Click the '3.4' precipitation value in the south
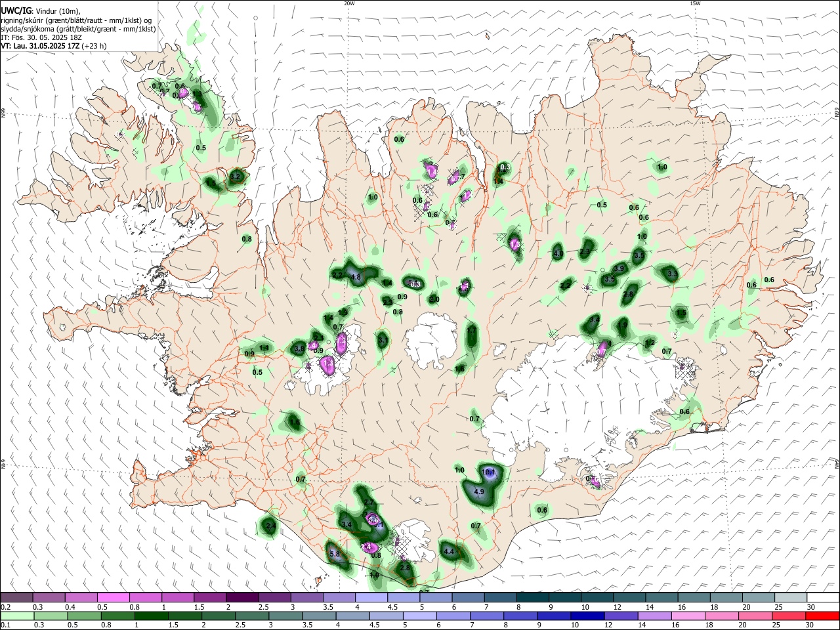840x630 pixels. [347, 525]
